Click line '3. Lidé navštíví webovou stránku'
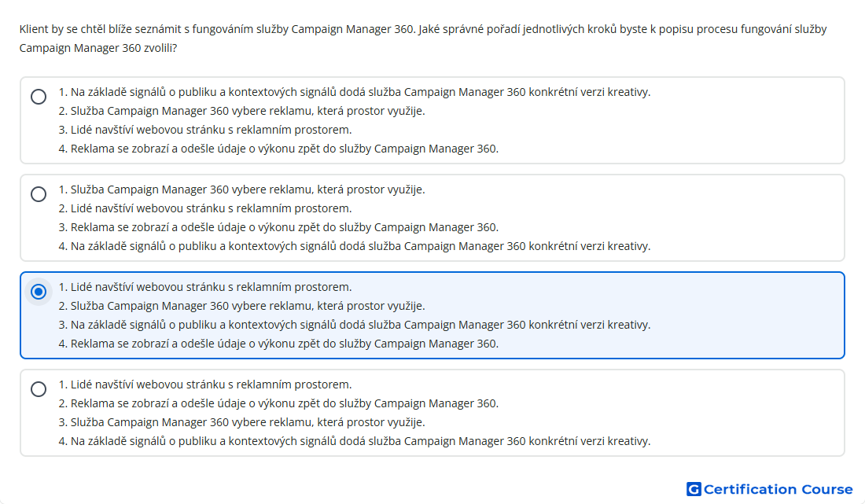The image size is (865, 504). click(205, 131)
